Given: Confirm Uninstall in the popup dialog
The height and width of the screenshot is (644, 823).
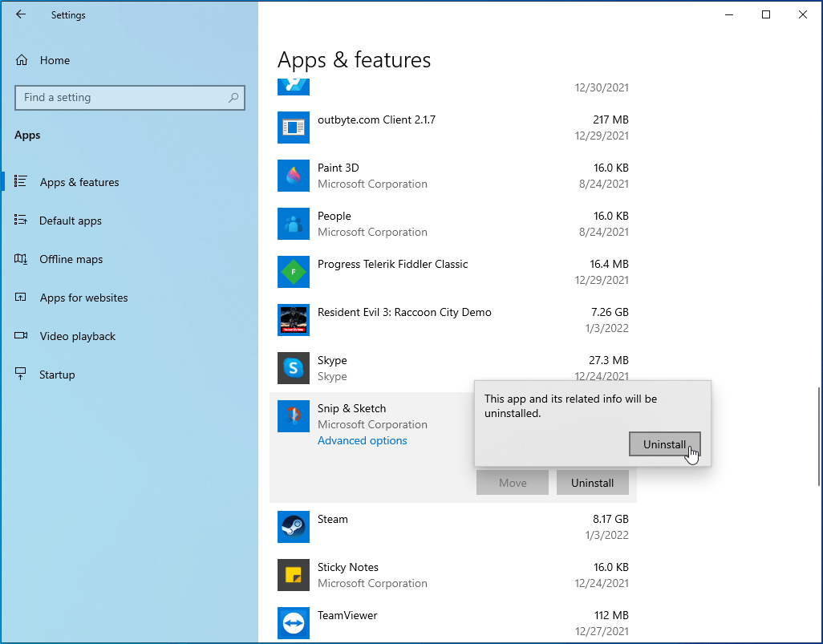Looking at the screenshot, I should click(x=664, y=444).
